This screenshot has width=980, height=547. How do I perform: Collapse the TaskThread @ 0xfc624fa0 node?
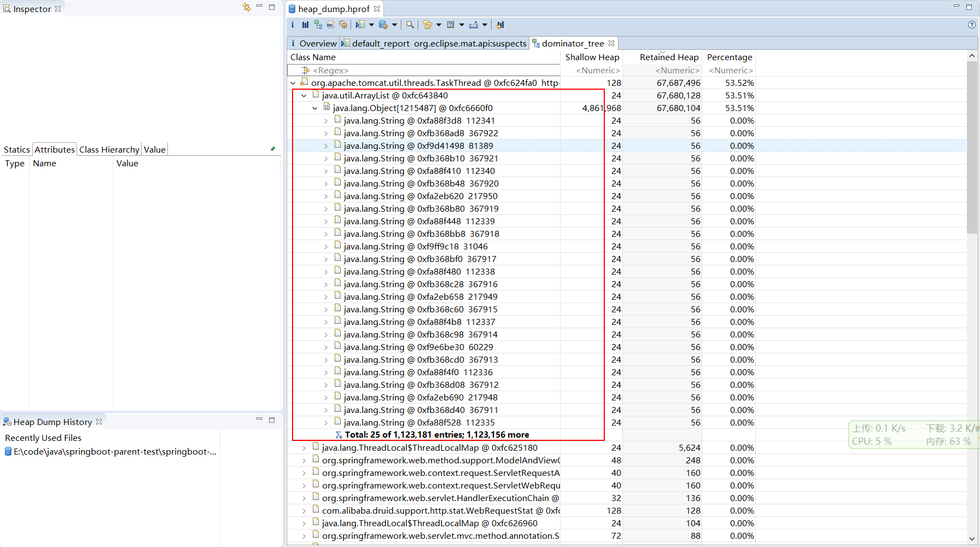[x=293, y=83]
